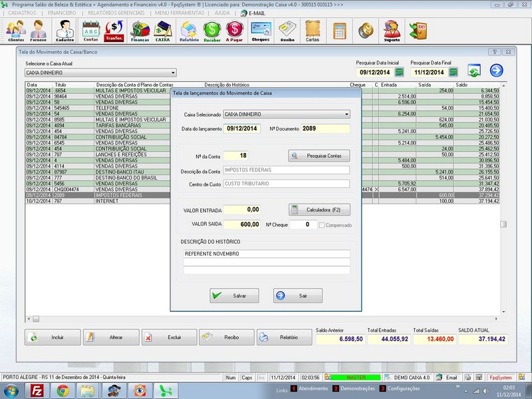Click the green refresh icon near date filters
Viewport: 532px width, 399px height.
(x=474, y=71)
